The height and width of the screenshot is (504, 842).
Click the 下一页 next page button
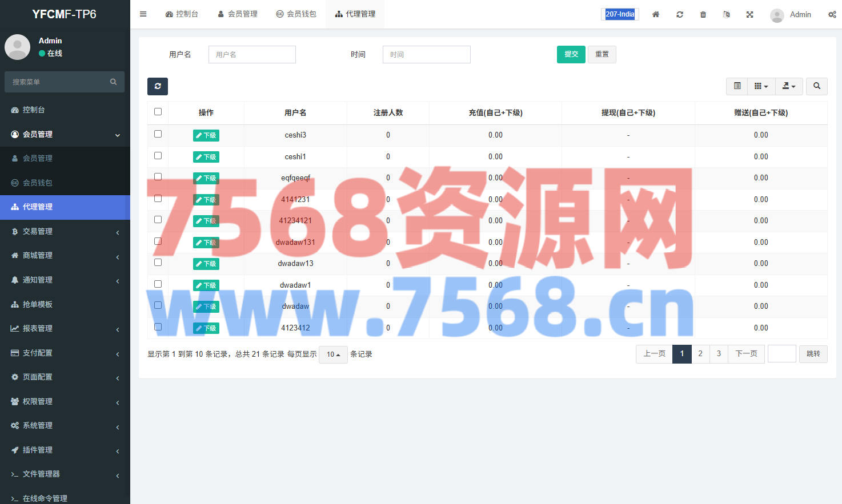click(746, 354)
